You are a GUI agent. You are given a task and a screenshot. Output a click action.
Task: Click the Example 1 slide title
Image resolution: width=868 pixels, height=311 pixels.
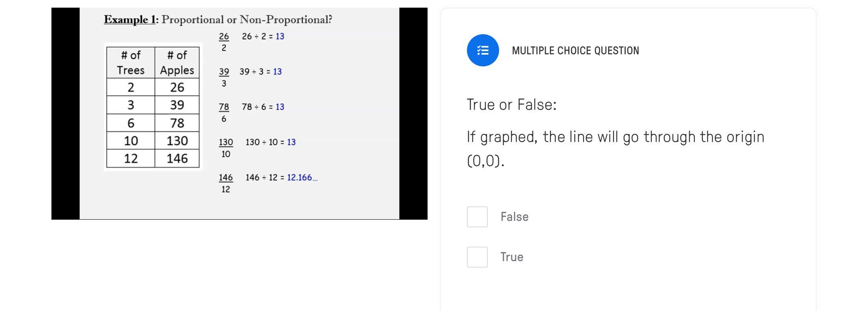click(218, 19)
